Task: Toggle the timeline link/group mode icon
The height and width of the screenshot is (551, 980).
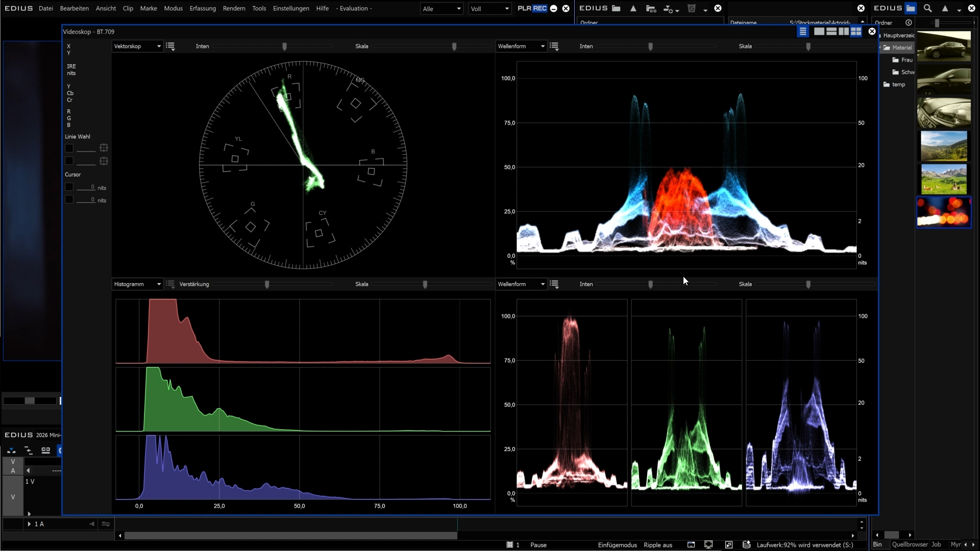Action: pos(45,450)
